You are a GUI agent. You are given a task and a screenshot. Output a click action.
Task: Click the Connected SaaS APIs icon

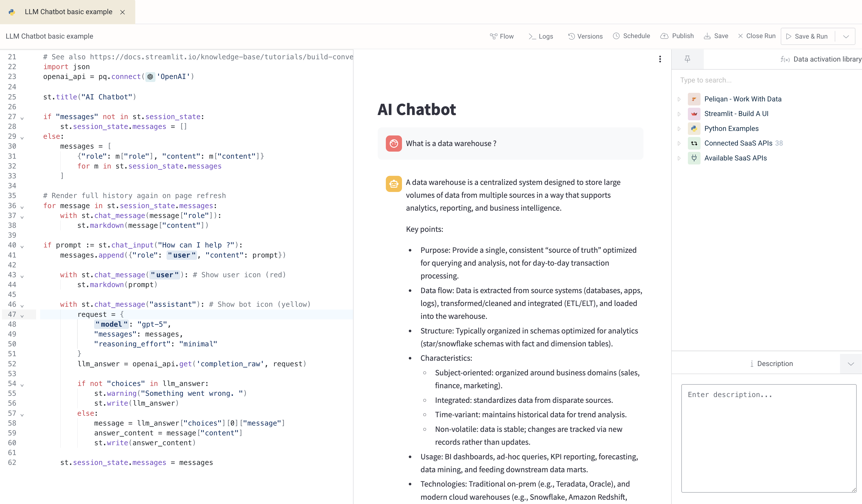pyautogui.click(x=694, y=143)
